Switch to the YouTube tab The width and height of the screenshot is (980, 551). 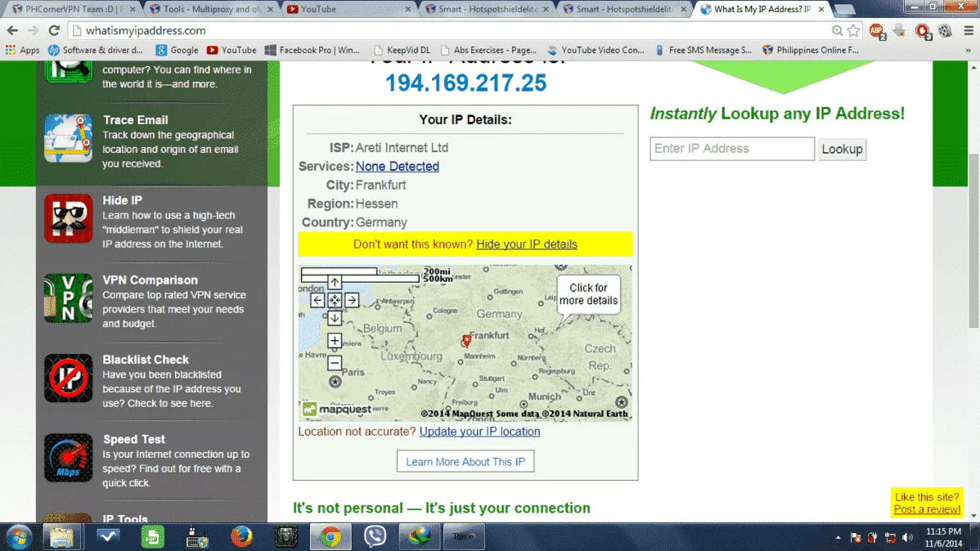(349, 9)
